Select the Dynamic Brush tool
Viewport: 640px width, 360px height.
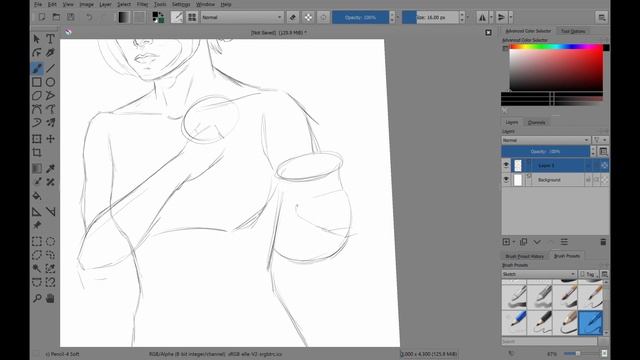[x=37, y=122]
